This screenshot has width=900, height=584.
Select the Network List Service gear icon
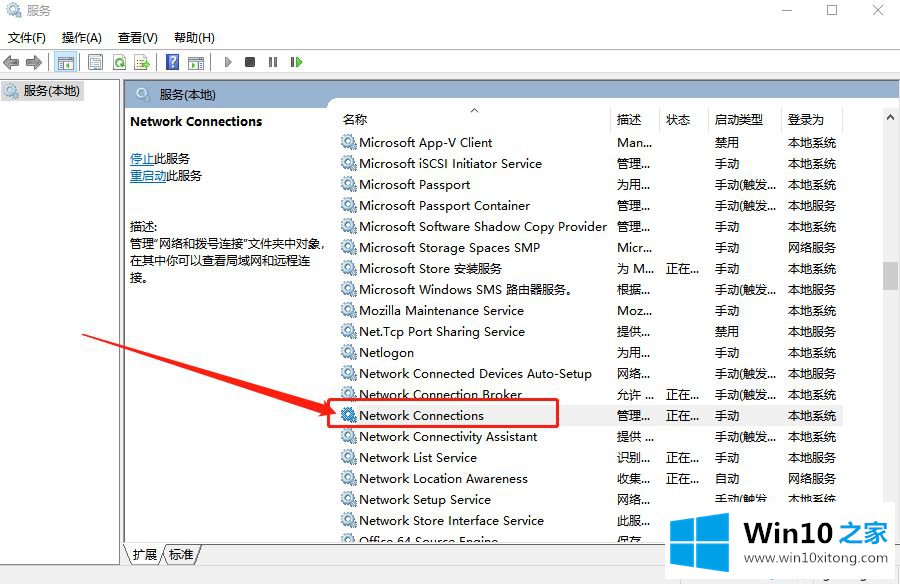coord(348,457)
